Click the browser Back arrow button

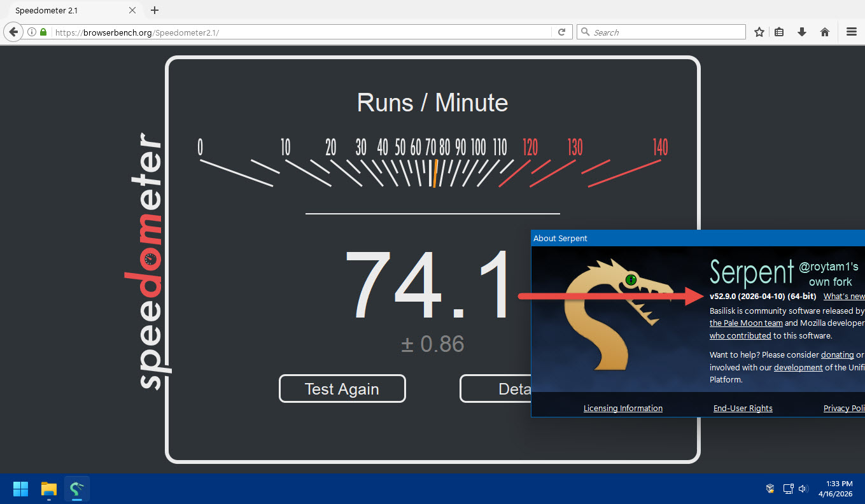pyautogui.click(x=13, y=32)
